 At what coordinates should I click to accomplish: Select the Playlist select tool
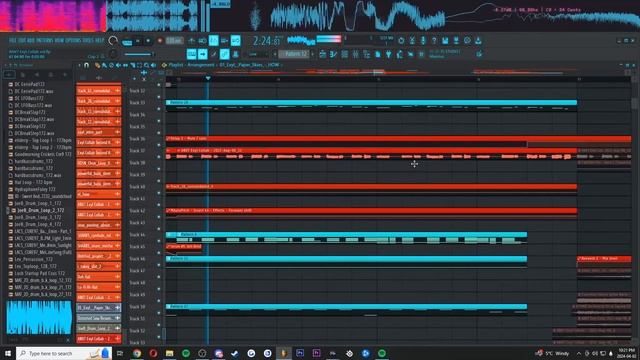[140, 65]
